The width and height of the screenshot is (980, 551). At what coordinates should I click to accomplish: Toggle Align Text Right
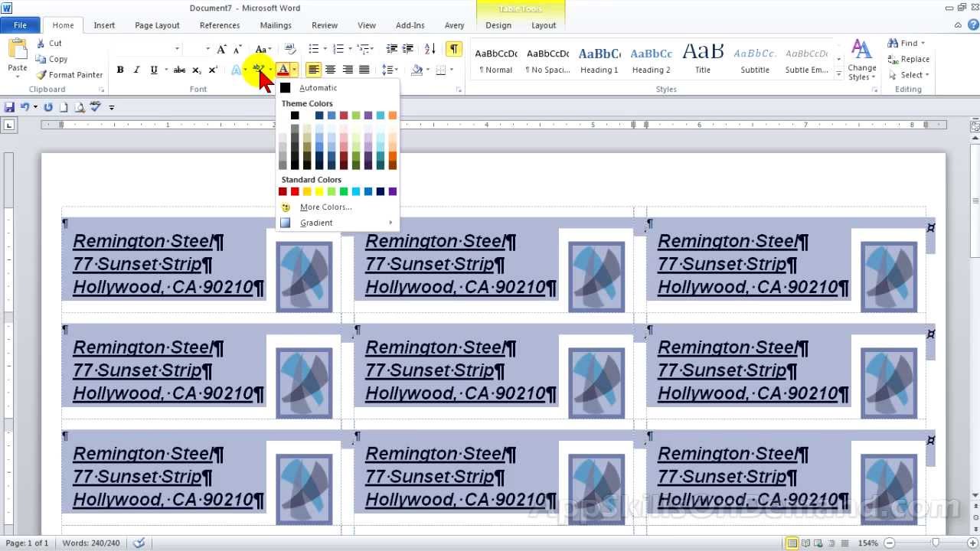pos(348,70)
